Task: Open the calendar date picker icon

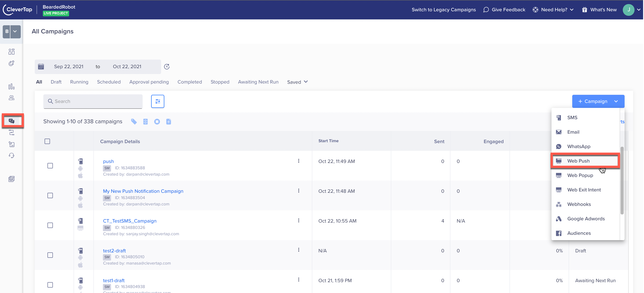Action: coord(41,67)
